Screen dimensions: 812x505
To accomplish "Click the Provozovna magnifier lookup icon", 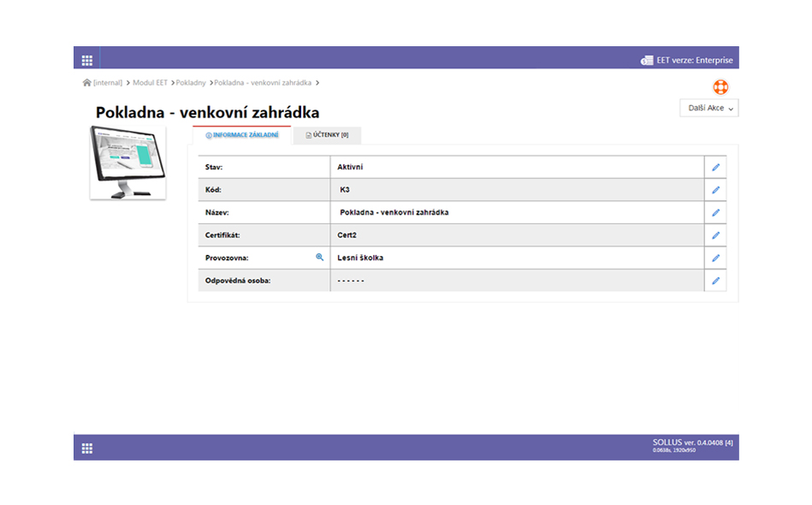I will pos(320,257).
